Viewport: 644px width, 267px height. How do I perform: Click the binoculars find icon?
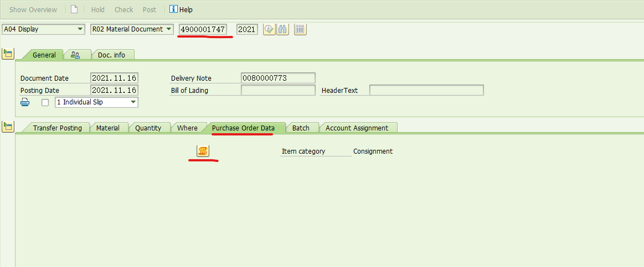tap(282, 29)
